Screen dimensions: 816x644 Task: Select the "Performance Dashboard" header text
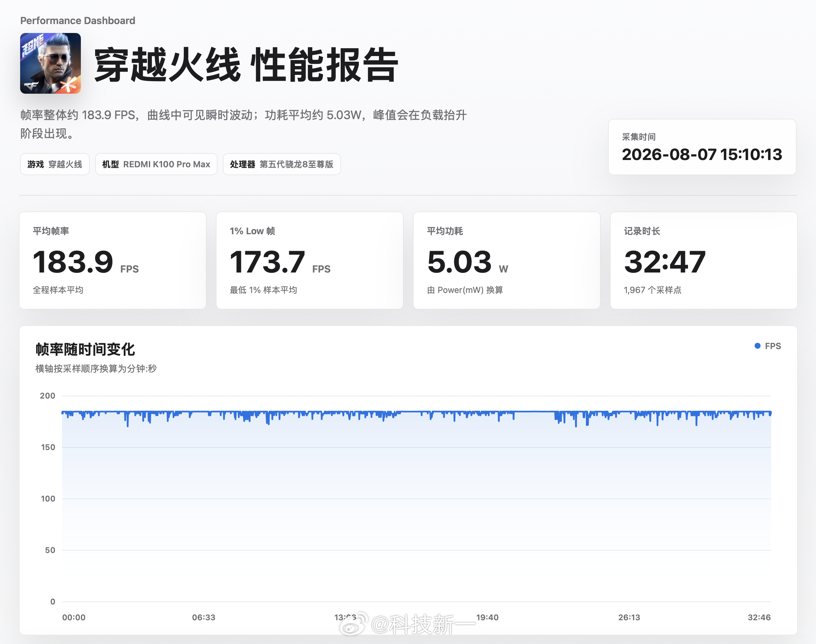point(78,20)
